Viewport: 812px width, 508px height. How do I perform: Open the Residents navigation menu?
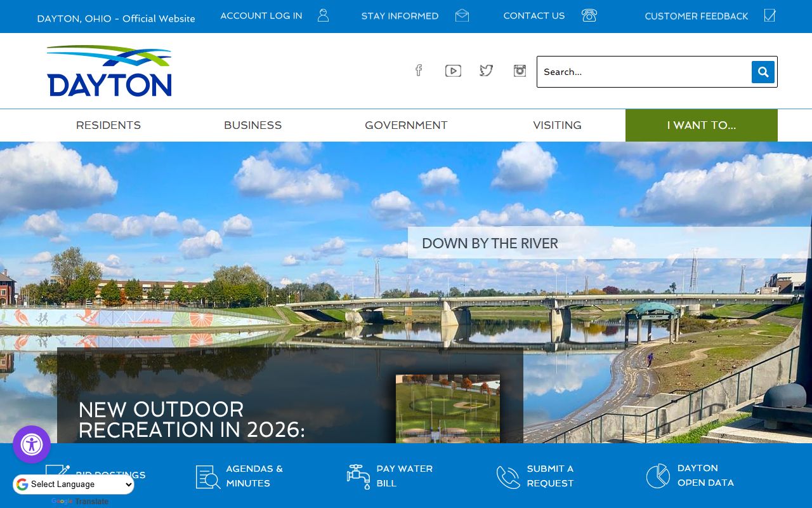[x=108, y=125]
